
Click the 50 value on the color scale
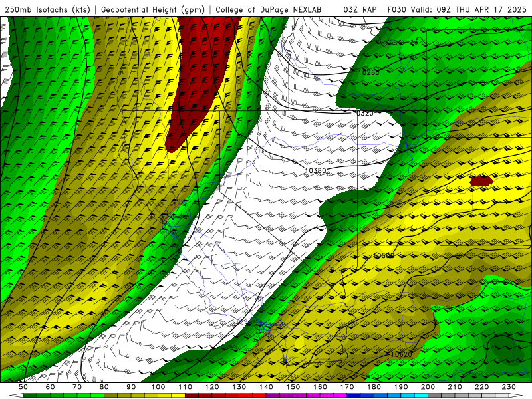23,387
